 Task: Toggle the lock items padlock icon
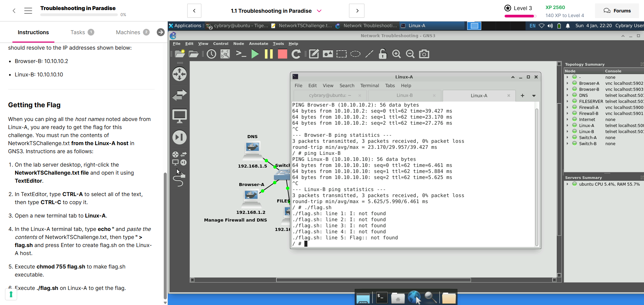click(x=383, y=54)
